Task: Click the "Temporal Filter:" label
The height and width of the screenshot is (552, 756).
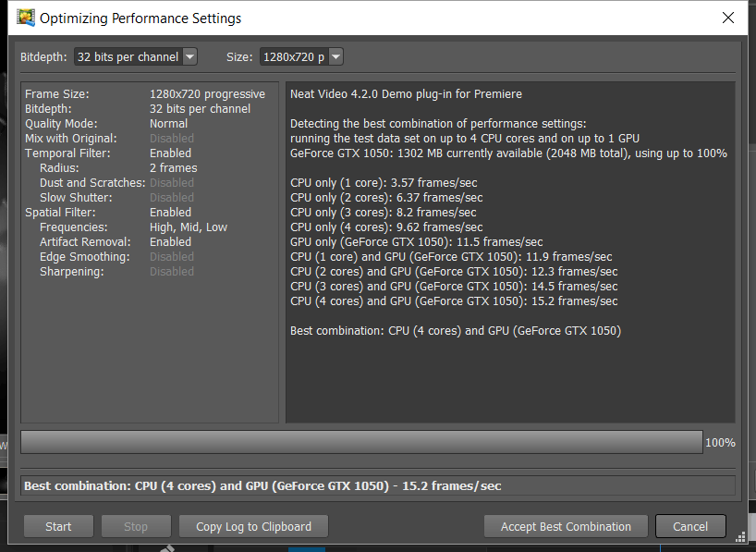Action: 67,153
